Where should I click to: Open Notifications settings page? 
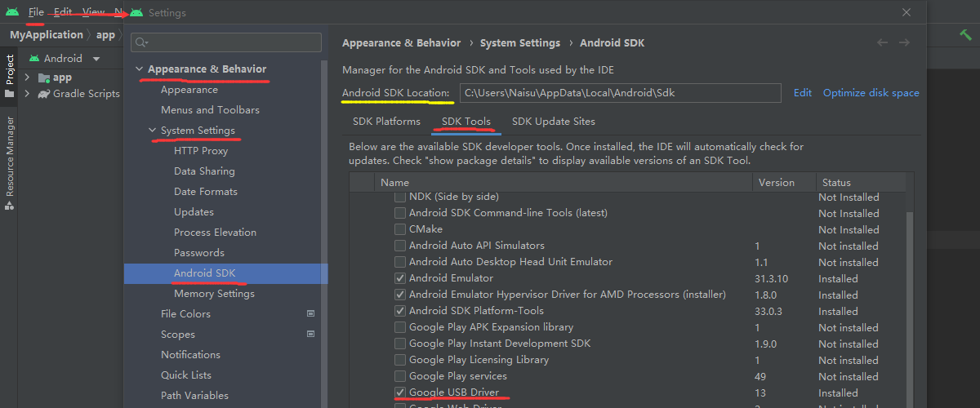coord(190,355)
